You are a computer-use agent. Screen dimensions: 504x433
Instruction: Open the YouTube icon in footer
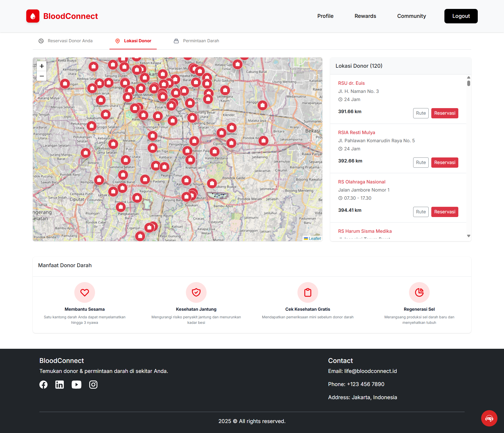click(x=76, y=384)
